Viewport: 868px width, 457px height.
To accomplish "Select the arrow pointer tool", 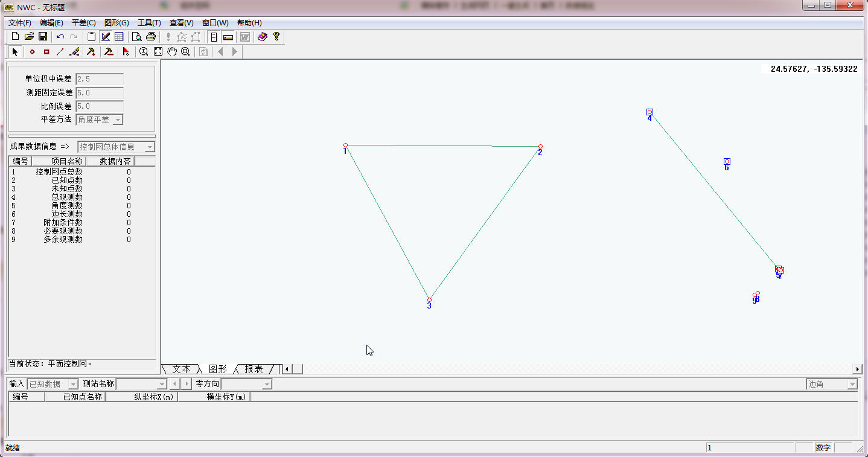I will 15,52.
